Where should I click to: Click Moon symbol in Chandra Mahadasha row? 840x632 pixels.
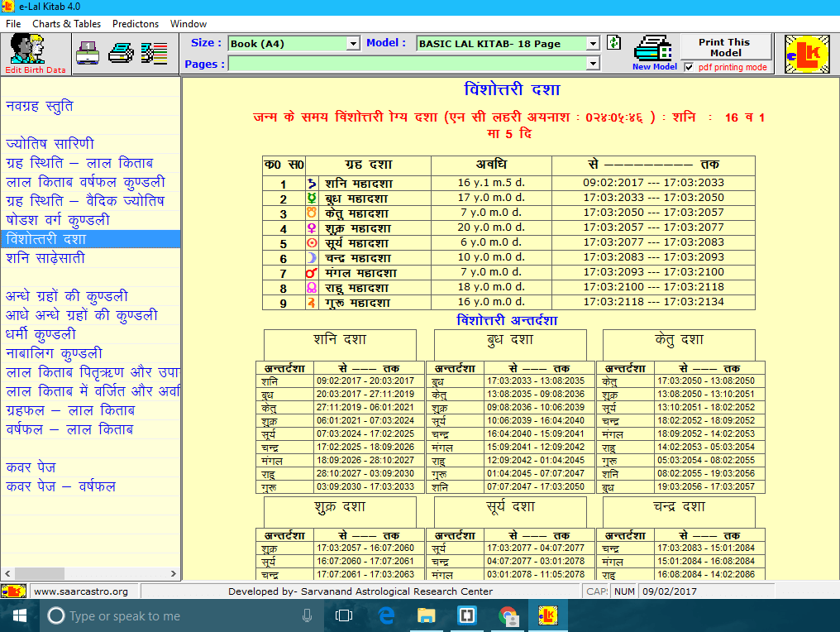311,258
